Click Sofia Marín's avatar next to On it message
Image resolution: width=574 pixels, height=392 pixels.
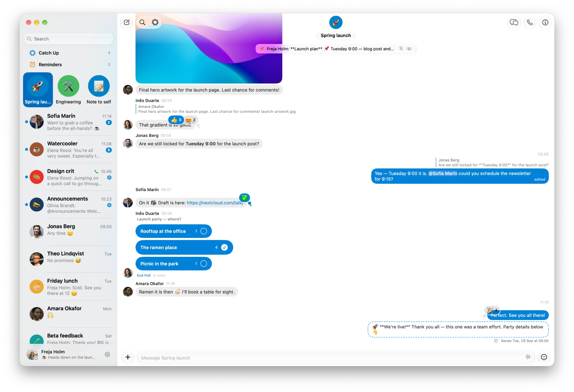pos(128,203)
